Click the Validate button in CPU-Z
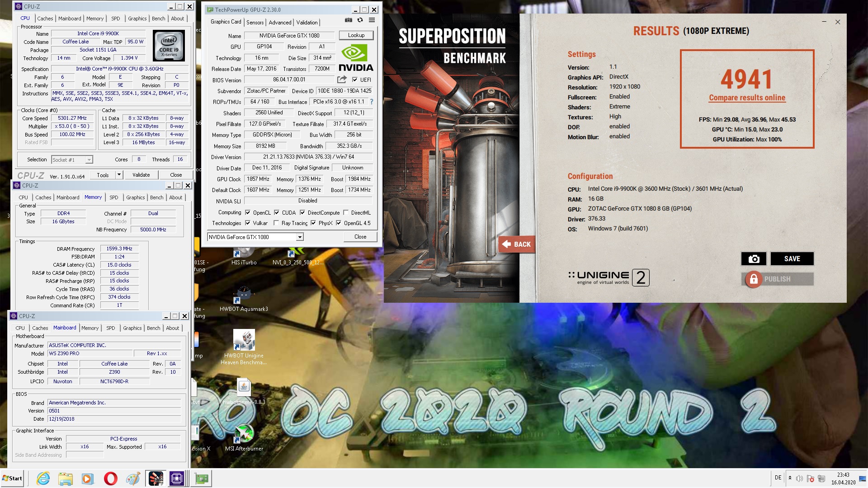The image size is (868, 488). (x=141, y=175)
